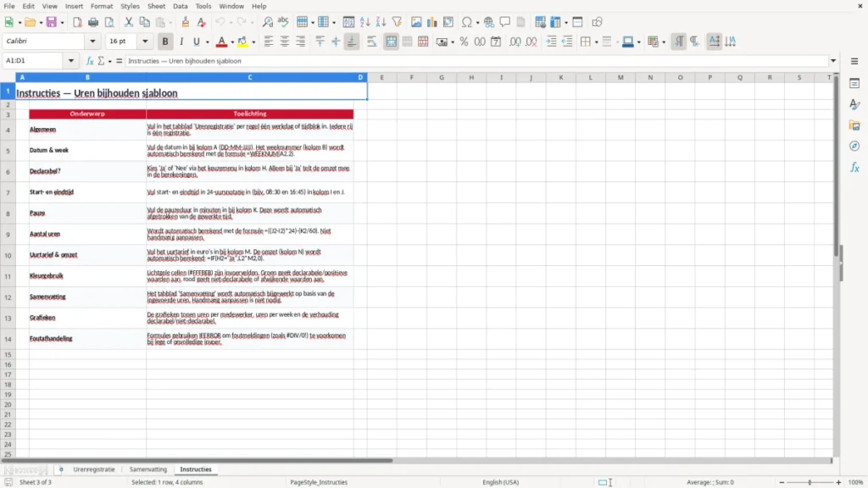Viewport: 868px width, 488px height.
Task: Format as percent icon
Action: (x=464, y=42)
